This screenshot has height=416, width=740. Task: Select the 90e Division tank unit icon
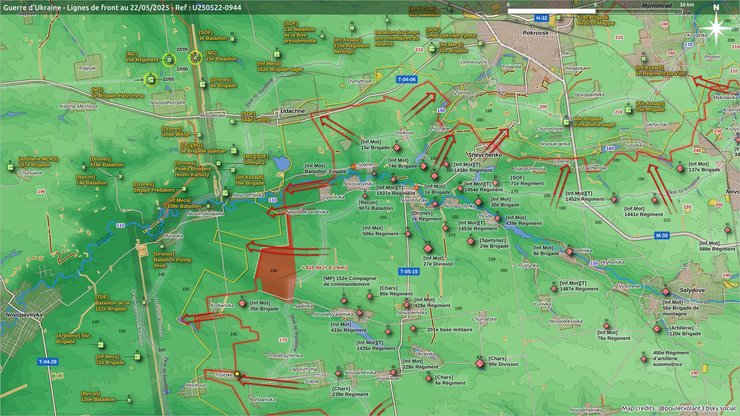pos(479,360)
